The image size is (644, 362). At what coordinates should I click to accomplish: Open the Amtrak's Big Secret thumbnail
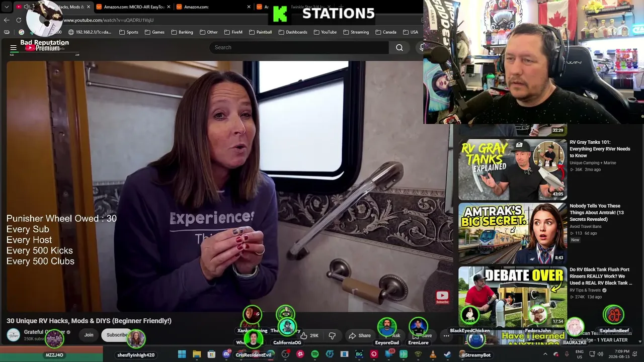513,233
